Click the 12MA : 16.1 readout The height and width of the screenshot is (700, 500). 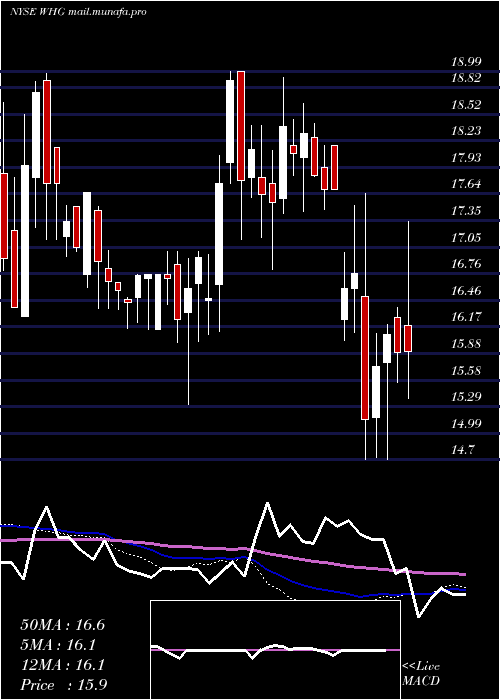tap(62, 665)
